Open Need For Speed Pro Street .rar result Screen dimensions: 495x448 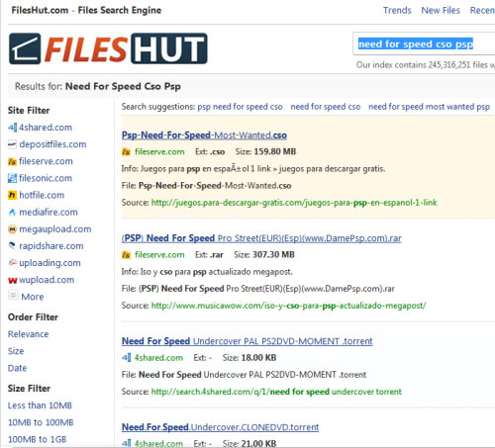tap(261, 238)
